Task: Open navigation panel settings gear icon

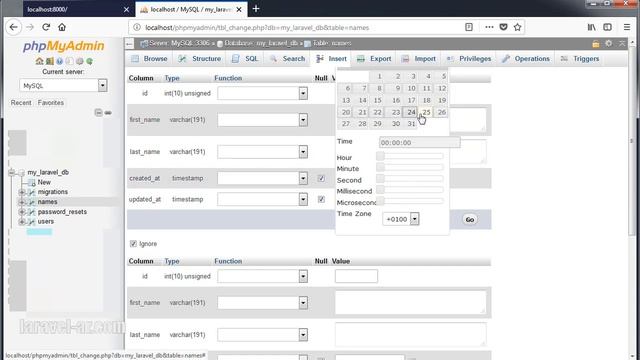Action: (x=80, y=61)
